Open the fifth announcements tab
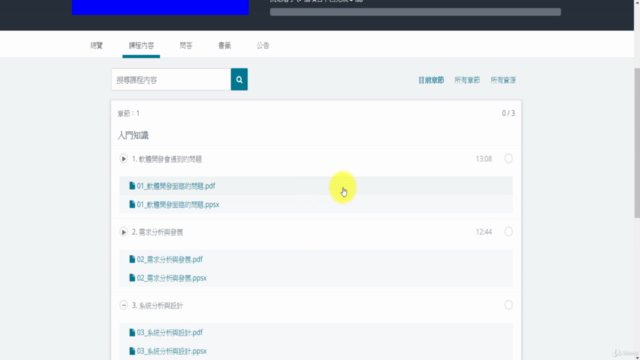The width and height of the screenshot is (640, 360). coord(263,45)
